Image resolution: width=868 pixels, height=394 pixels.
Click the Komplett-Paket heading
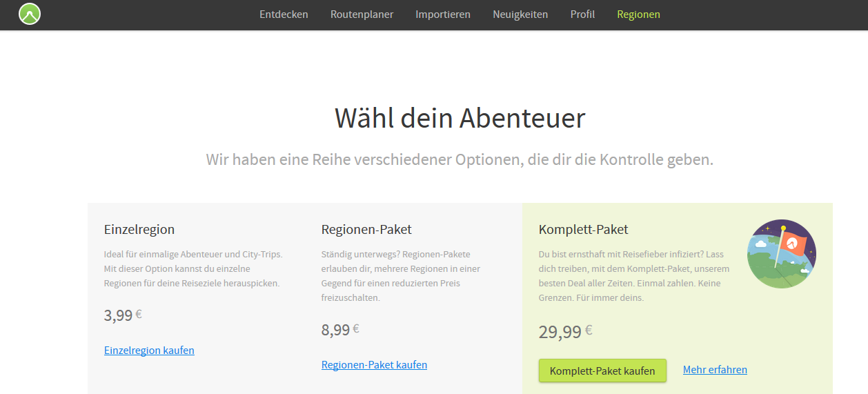pyautogui.click(x=583, y=229)
